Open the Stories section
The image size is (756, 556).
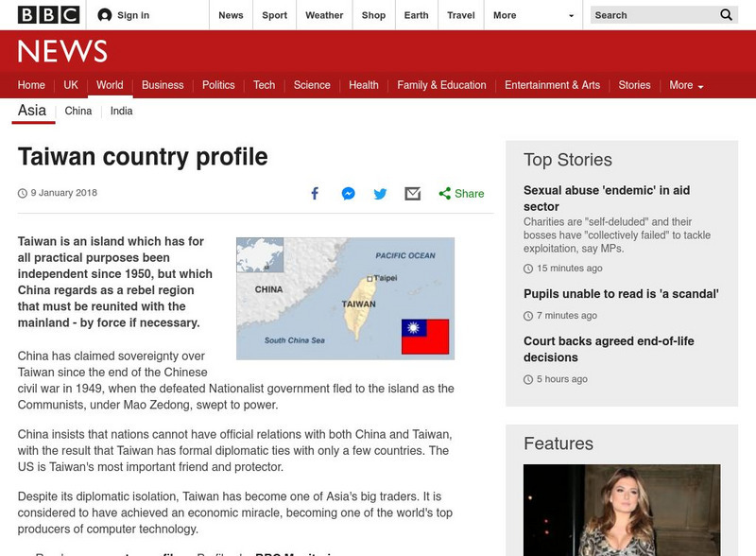coord(634,85)
